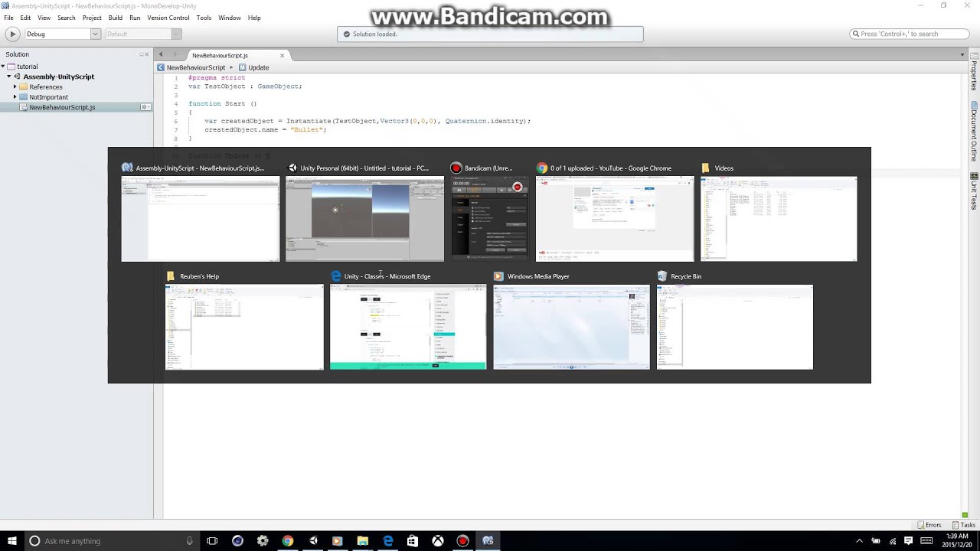Collapse the Assembly-UnityScript project node

click(x=9, y=77)
